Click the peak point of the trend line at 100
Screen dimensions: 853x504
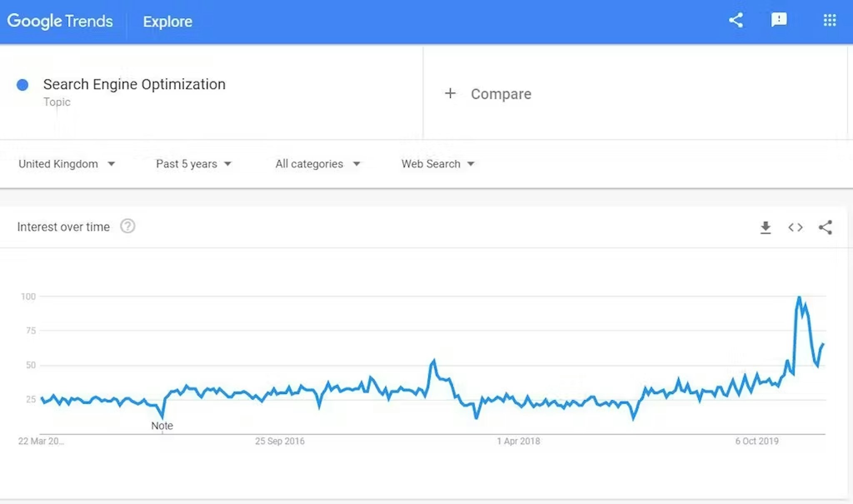[799, 297]
